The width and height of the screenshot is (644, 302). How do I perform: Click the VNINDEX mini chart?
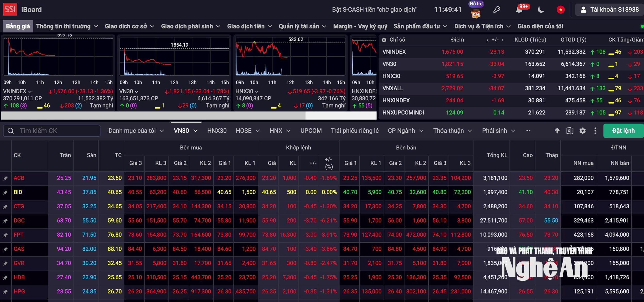[x=58, y=57]
